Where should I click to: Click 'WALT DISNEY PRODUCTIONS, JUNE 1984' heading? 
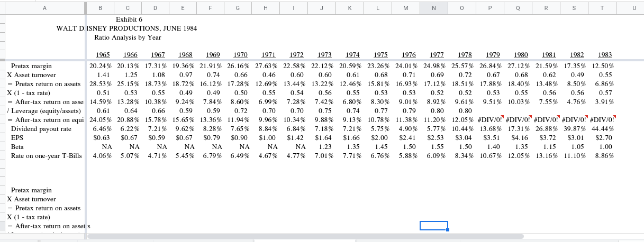tap(127, 29)
